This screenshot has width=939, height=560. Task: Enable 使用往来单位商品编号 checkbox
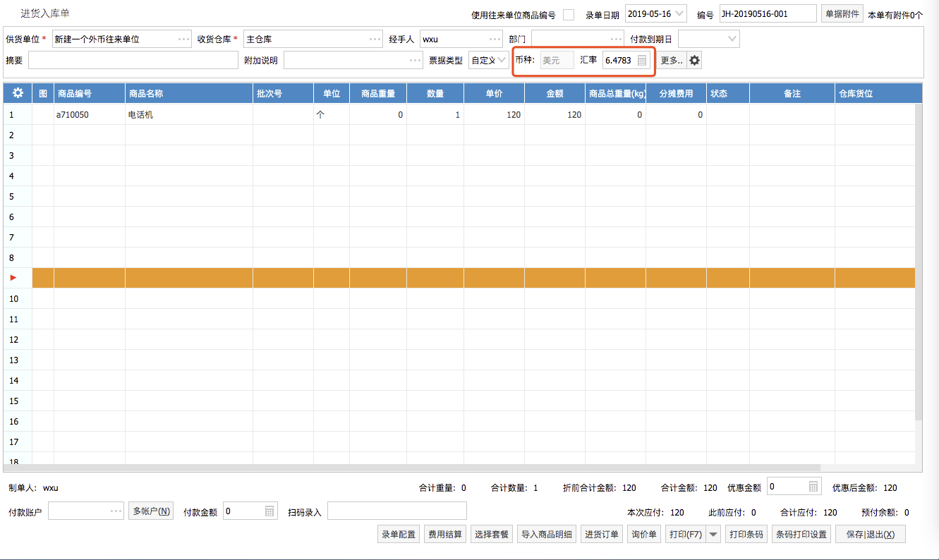[x=569, y=15]
